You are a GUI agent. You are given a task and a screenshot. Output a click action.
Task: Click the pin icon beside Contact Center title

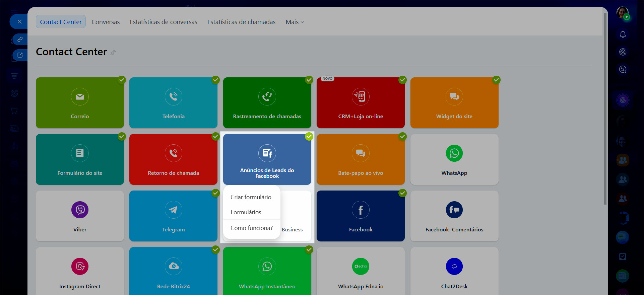[113, 52]
